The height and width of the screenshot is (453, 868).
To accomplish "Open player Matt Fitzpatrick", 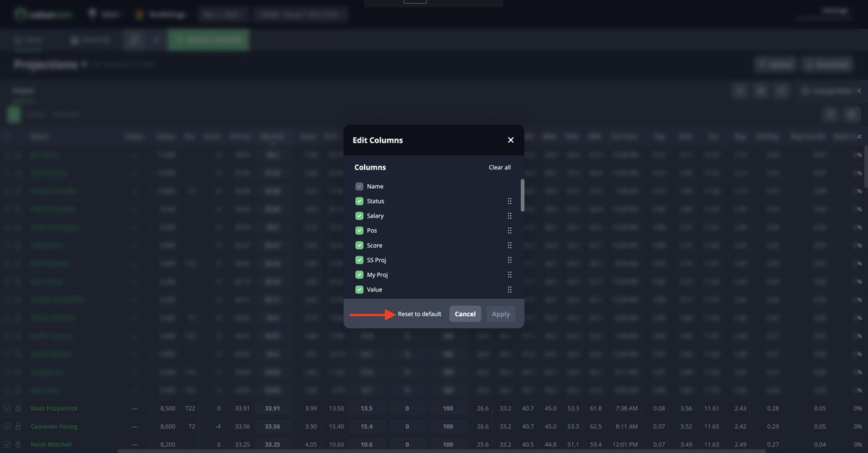I will 54,408.
